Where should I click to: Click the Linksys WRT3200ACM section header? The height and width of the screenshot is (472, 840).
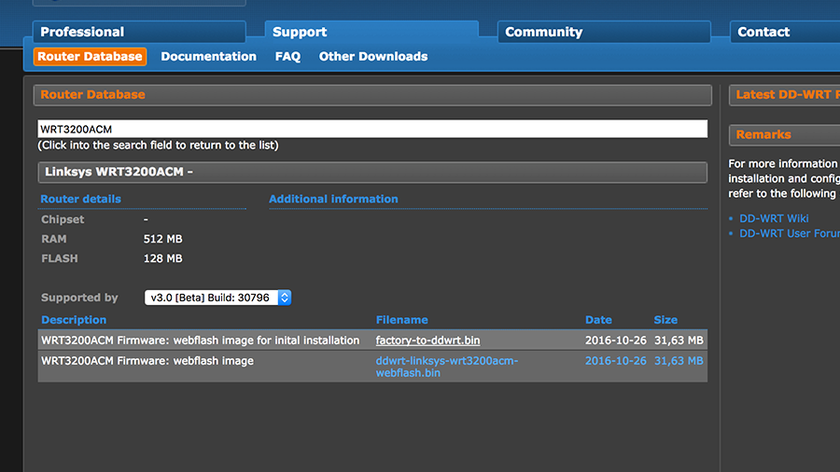click(x=120, y=172)
